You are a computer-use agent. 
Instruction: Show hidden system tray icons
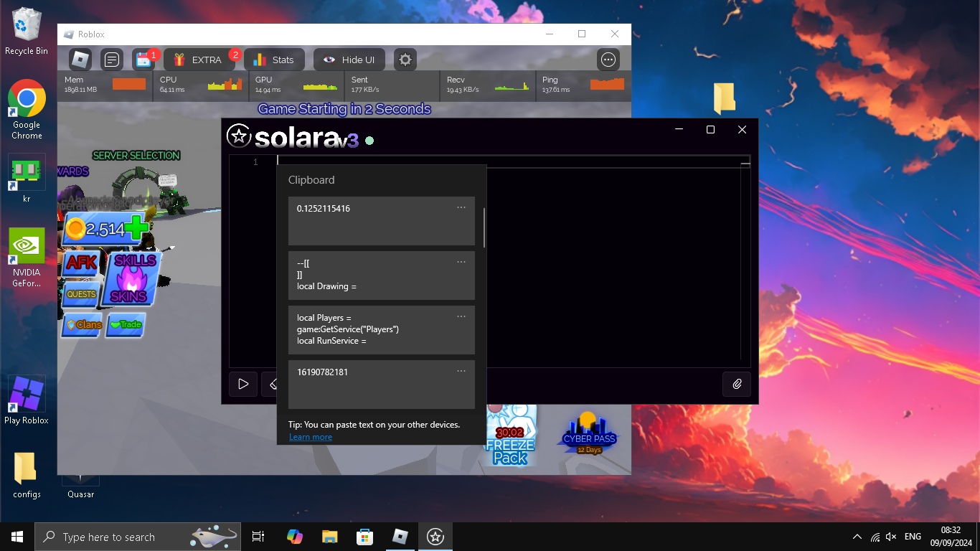point(857,537)
